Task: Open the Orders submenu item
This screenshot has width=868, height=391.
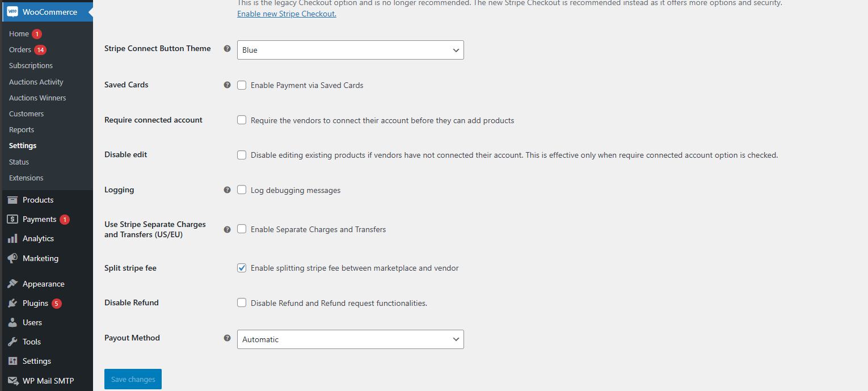Action: pos(20,50)
